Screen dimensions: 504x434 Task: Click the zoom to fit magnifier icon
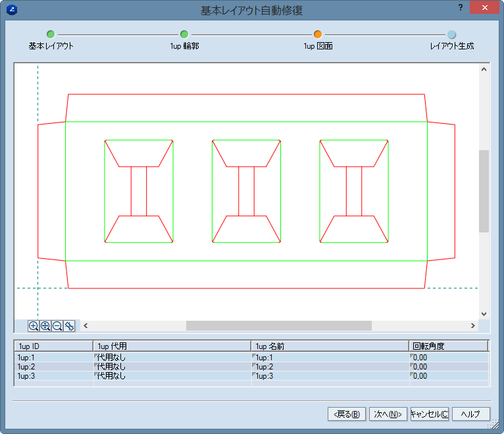45,326
